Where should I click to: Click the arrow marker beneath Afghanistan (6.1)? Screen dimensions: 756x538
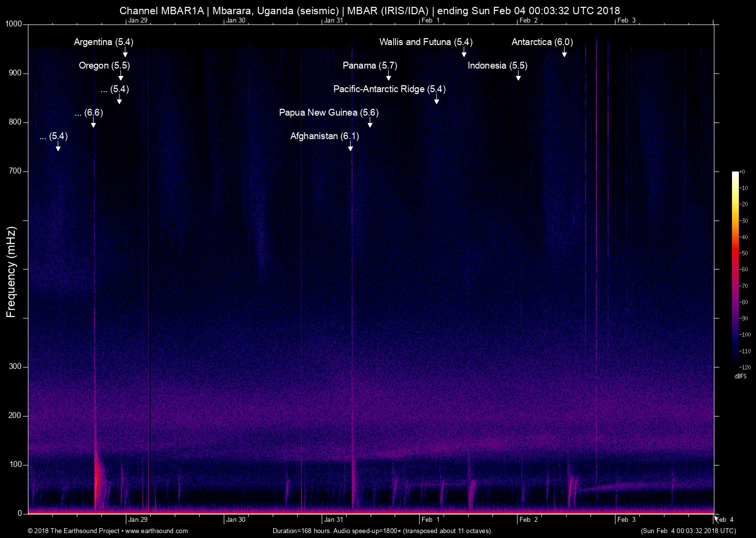[351, 147]
